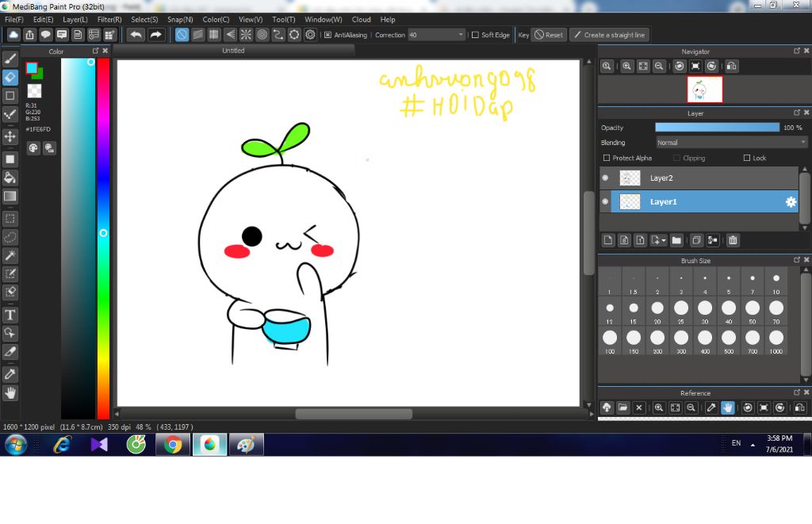Select the rectangular Select tool
This screenshot has height=524, width=812.
[10, 219]
